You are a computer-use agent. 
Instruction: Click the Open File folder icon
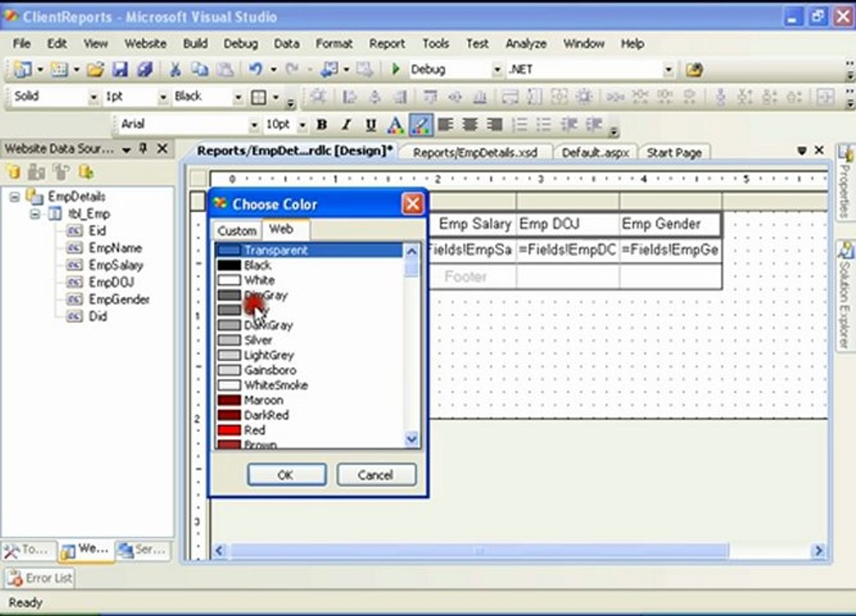tap(95, 69)
